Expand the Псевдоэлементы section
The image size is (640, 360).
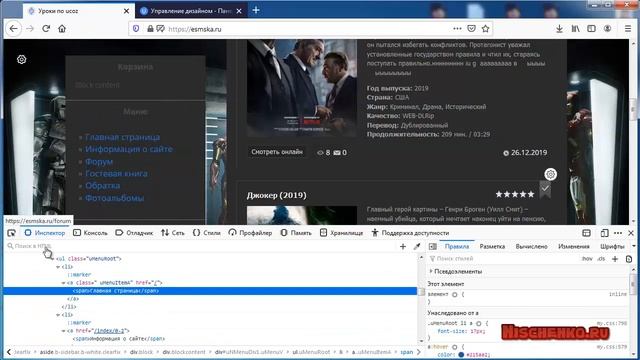coord(431,271)
